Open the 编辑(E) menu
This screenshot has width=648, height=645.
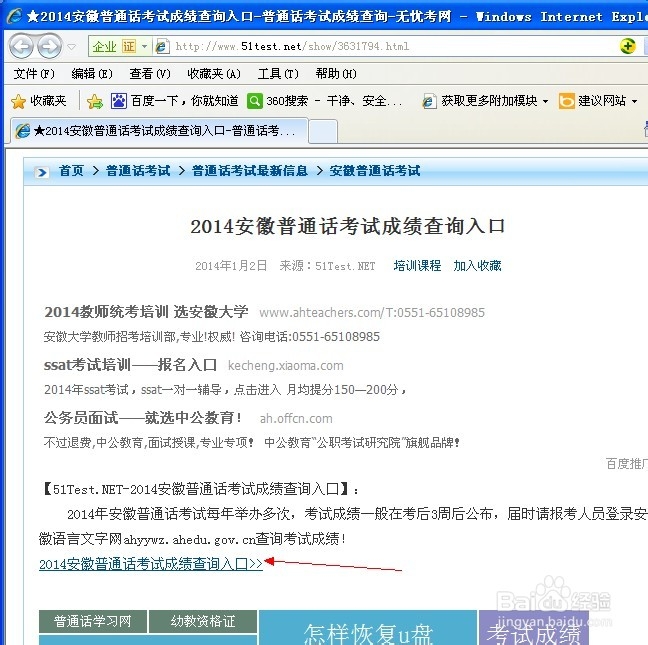(92, 74)
